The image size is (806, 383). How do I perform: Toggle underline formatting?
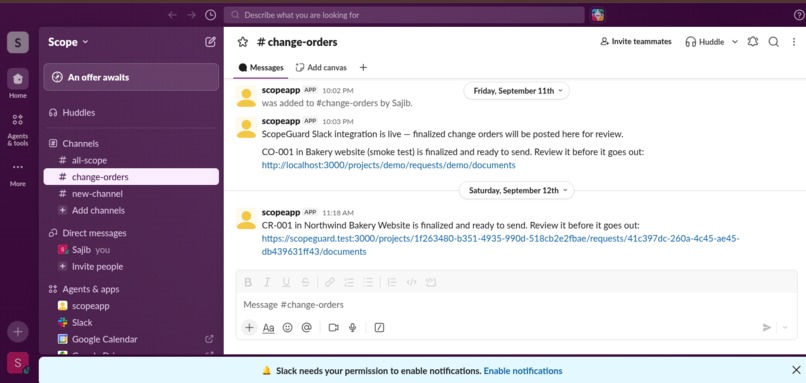tap(286, 282)
